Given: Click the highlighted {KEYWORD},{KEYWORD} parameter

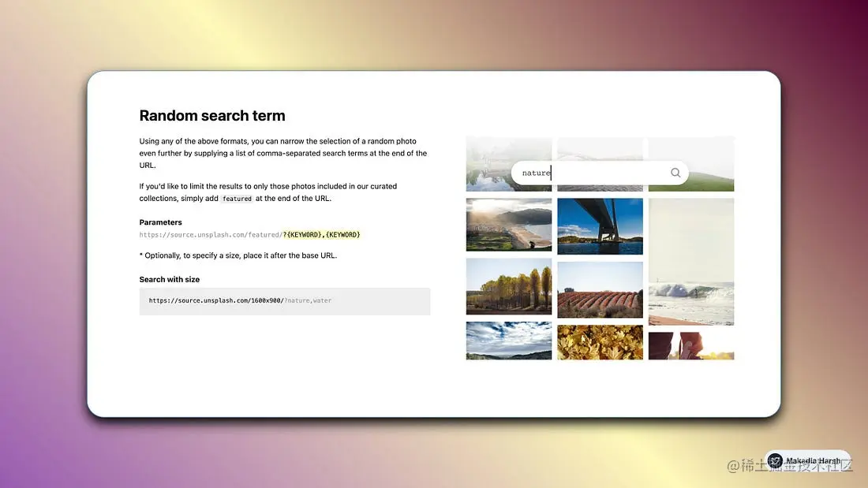Looking at the screenshot, I should 322,235.
